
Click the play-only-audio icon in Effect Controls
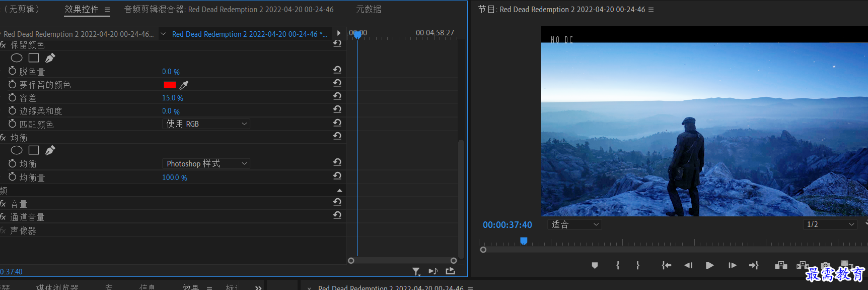pyautogui.click(x=433, y=271)
